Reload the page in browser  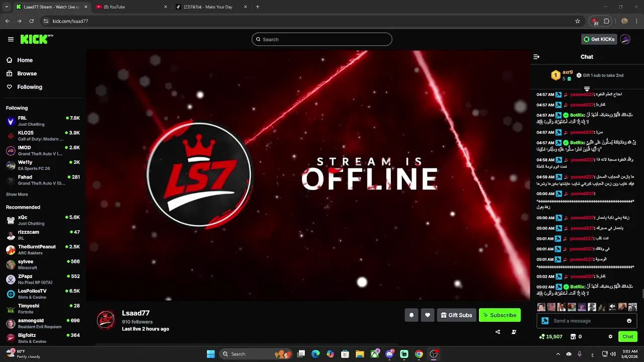tap(31, 21)
